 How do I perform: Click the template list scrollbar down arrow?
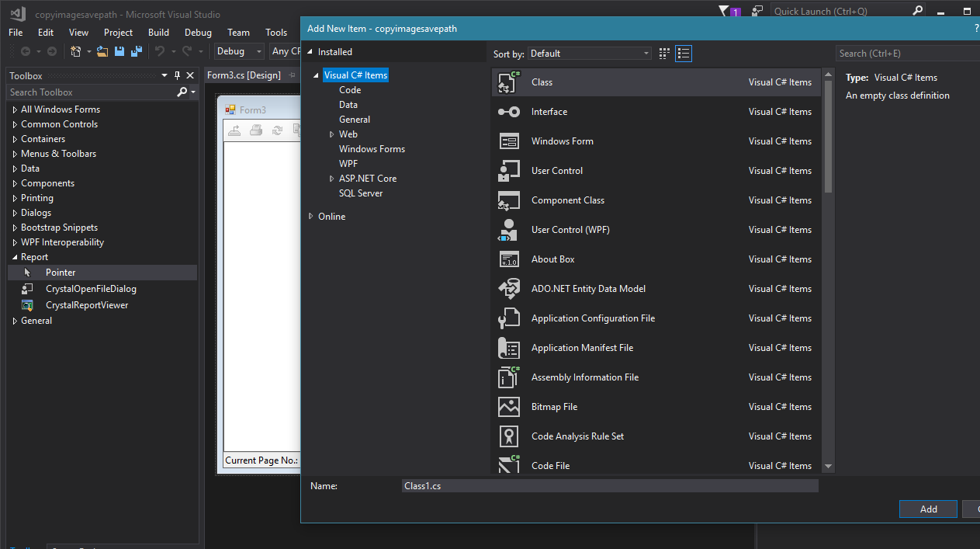point(828,466)
